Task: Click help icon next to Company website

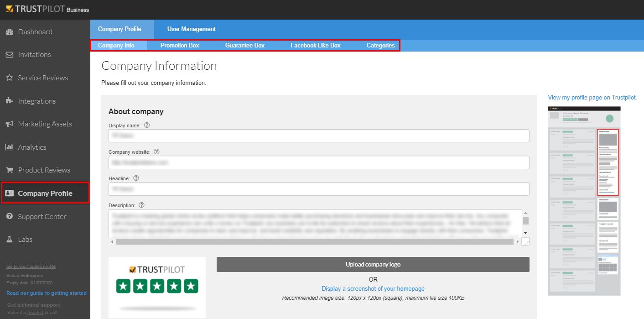Action: [x=156, y=152]
